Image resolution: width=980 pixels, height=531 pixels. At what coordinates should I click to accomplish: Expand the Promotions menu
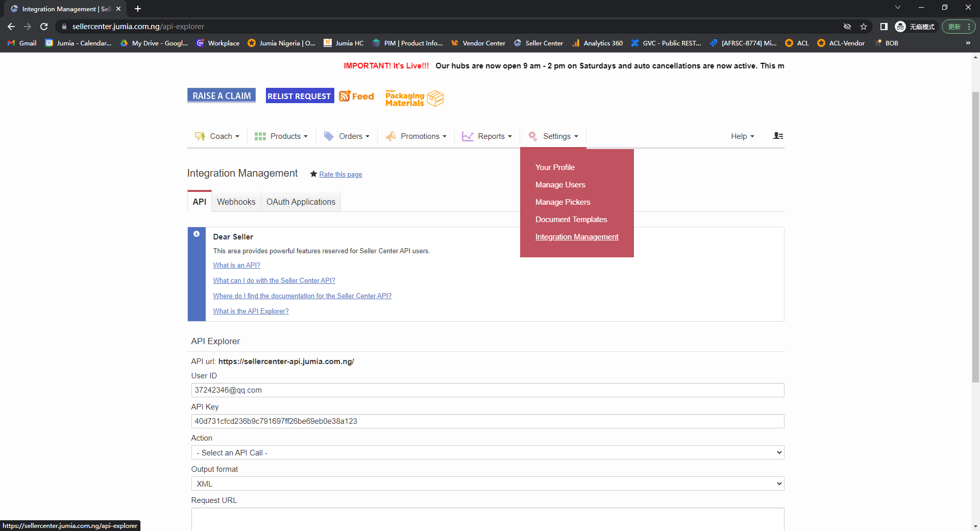click(x=416, y=136)
